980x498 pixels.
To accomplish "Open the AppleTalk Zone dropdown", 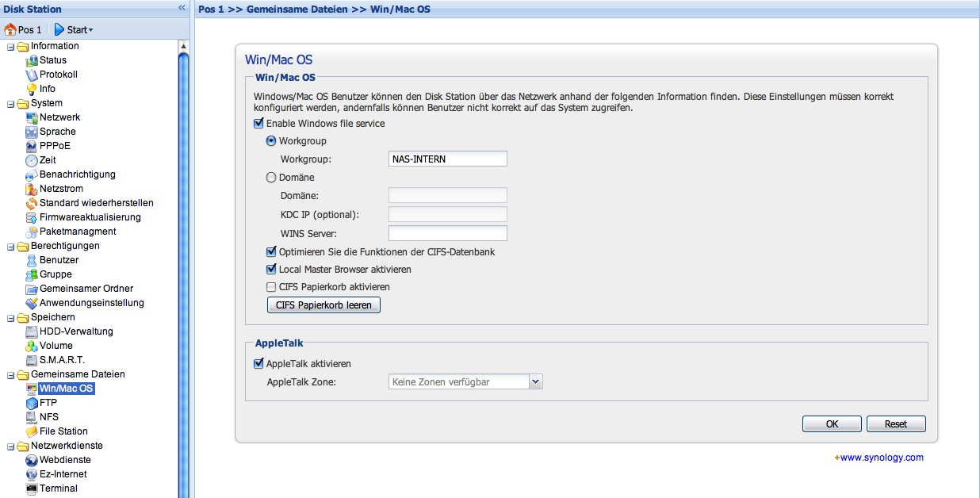I will pos(536,382).
